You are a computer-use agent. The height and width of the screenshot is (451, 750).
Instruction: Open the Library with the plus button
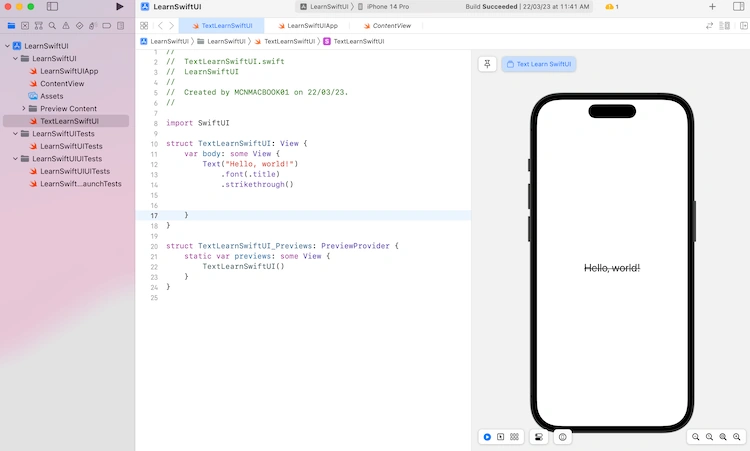712,7
